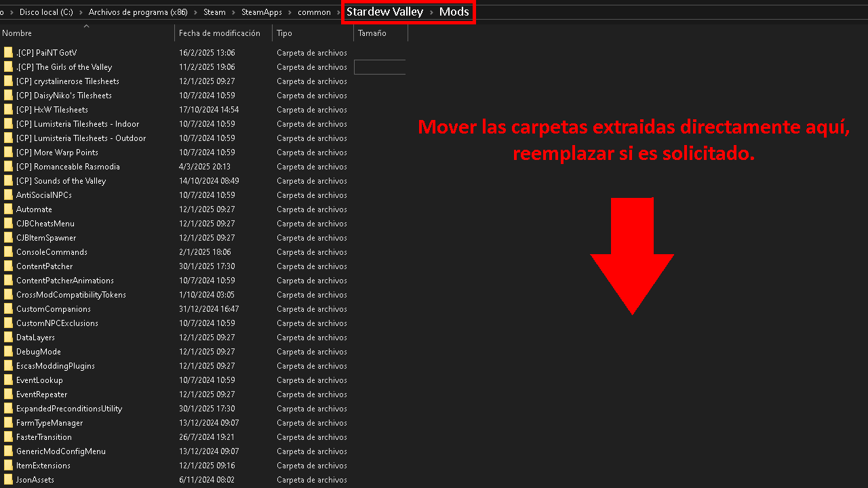Expand chevron after common in address bar
Screen dimensions: 868x488
pos(338,12)
